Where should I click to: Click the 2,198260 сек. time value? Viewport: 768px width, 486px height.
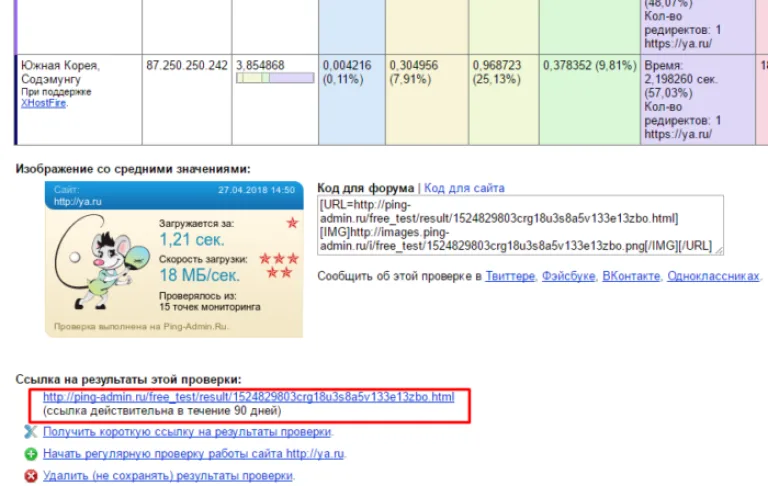(x=680, y=79)
